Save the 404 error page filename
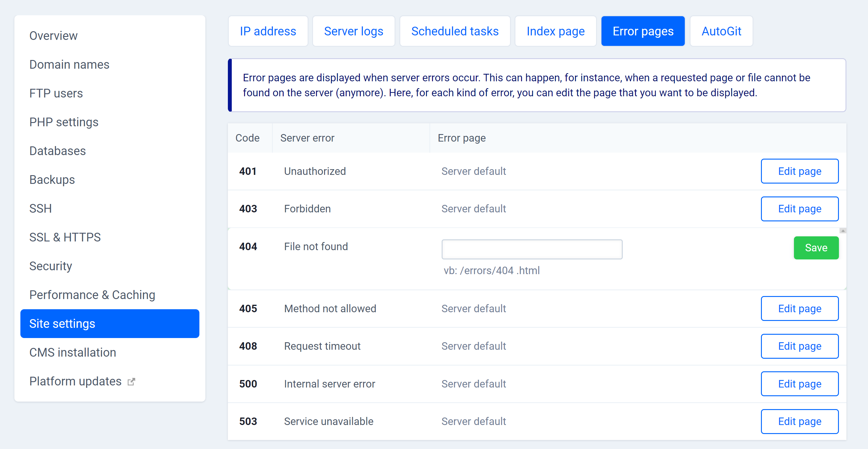Screen dimensions: 868x449 [x=816, y=248]
